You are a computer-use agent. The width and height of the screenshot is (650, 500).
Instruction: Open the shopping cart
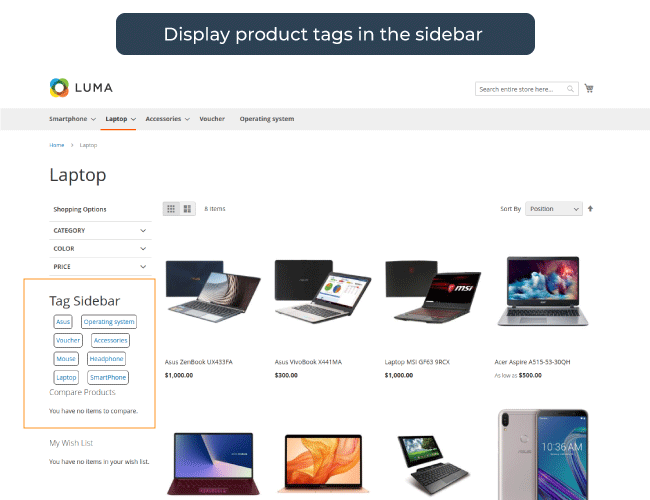coord(589,88)
